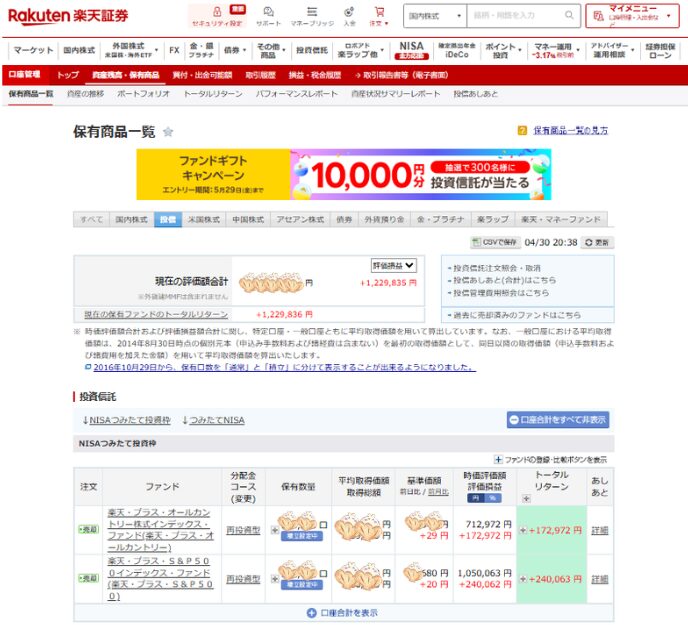Image resolution: width=688 pixels, height=625 pixels.
Task: Show ファンドの登録・比較ボタン via plus icon
Action: point(498,460)
